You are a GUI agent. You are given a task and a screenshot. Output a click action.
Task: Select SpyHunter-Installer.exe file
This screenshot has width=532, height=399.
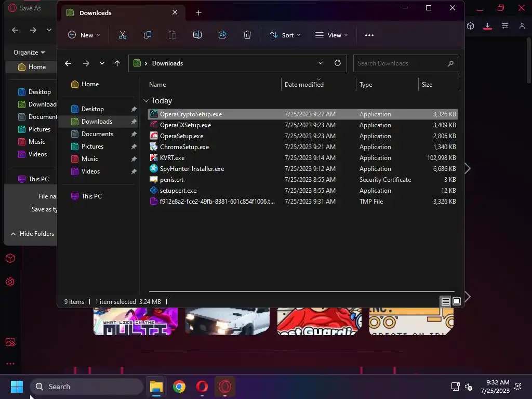pyautogui.click(x=303, y=169)
